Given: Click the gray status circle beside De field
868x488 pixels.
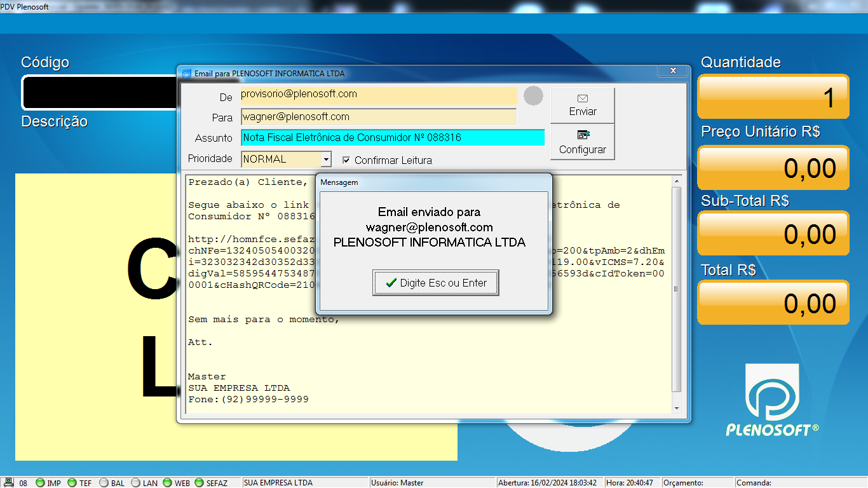Looking at the screenshot, I should point(533,96).
